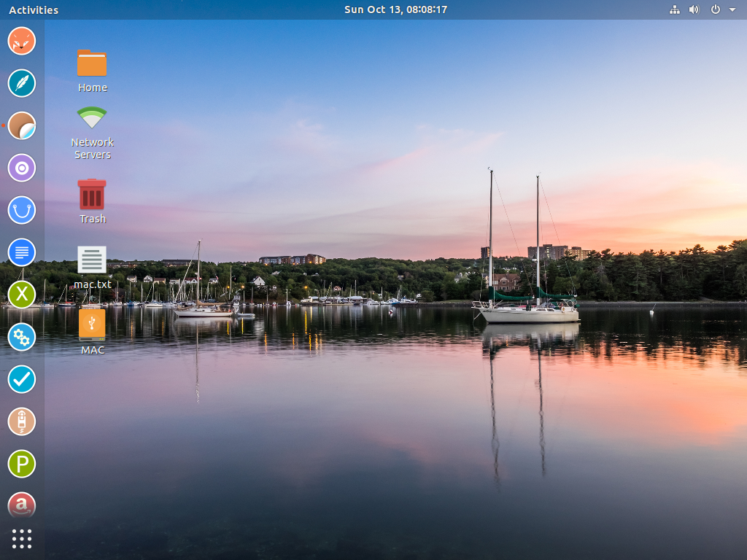Image resolution: width=747 pixels, height=560 pixels.
Task: Launch the green P presentation dock icon
Action: [21, 464]
